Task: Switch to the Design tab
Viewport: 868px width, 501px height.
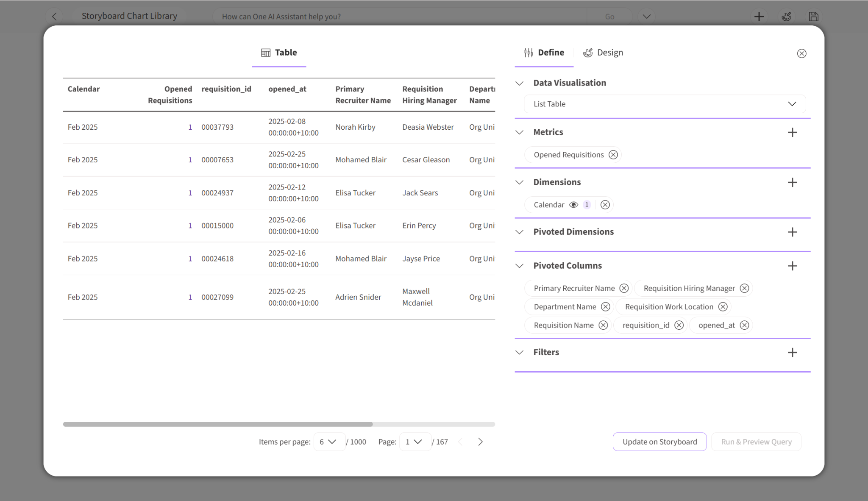Action: (x=603, y=53)
